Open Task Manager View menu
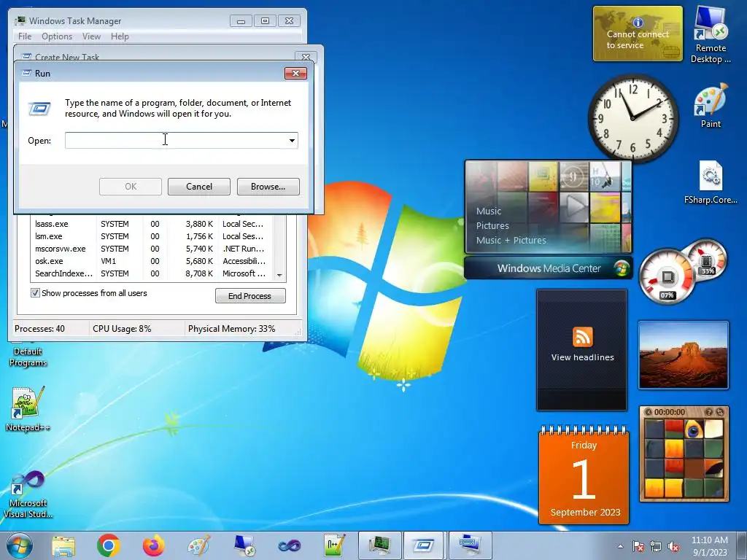This screenshot has width=747, height=560. point(91,36)
